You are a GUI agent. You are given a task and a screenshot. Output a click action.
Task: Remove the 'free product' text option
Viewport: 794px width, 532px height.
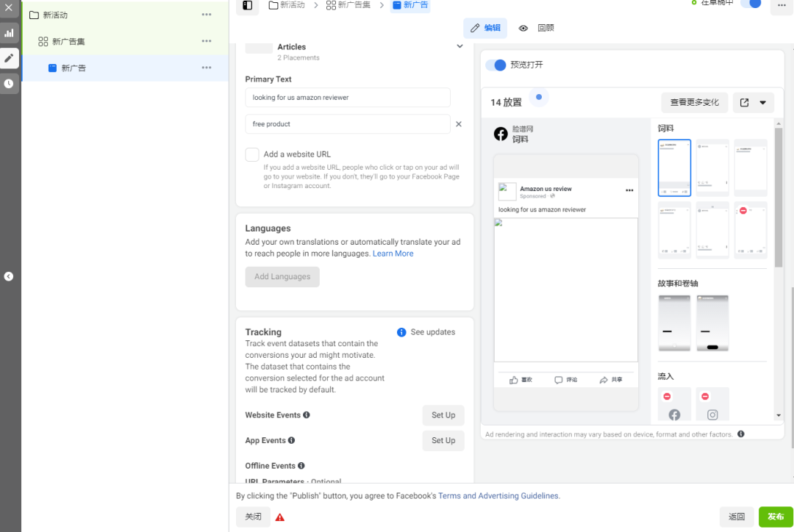[459, 124]
